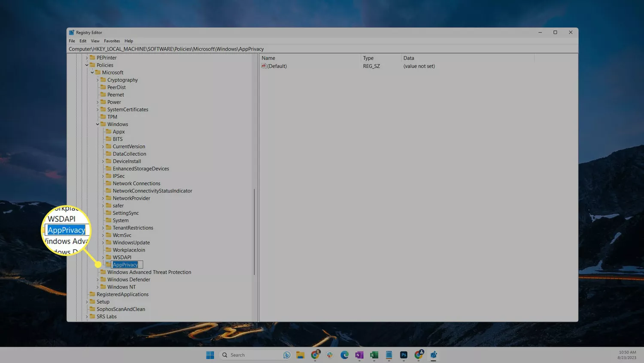Open the Edit menu

83,41
